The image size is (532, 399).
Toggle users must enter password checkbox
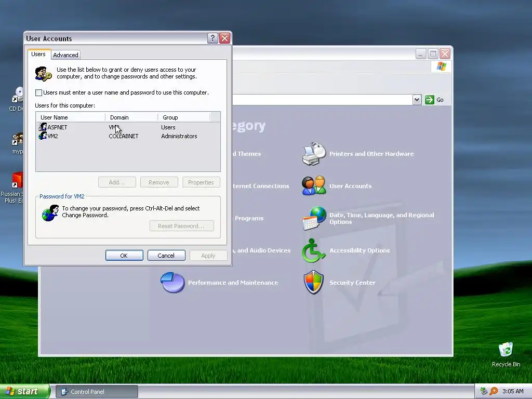(38, 92)
